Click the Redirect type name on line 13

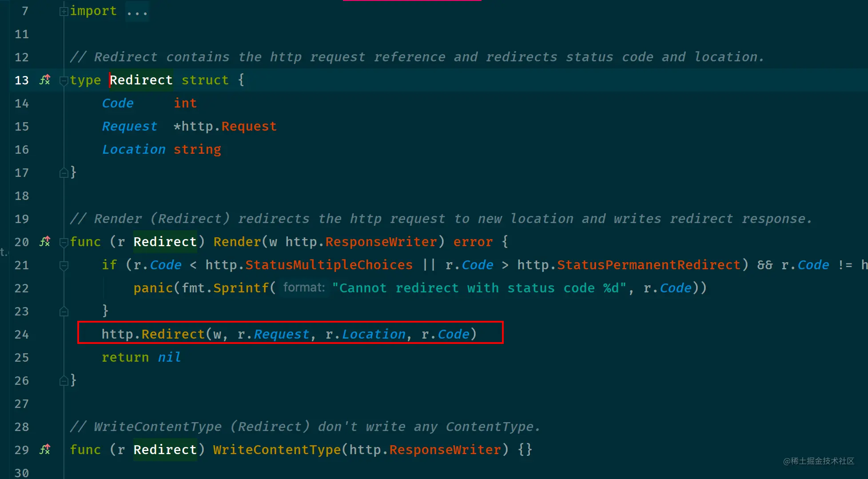(x=141, y=80)
